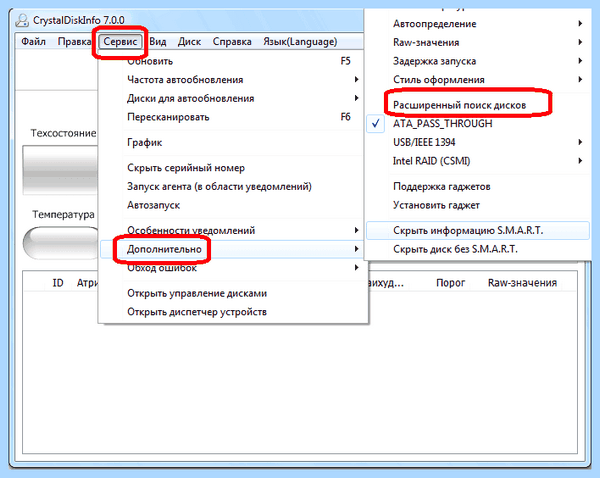The height and width of the screenshot is (478, 600).
Task: Click the Техсостояние status button
Action: point(60,170)
